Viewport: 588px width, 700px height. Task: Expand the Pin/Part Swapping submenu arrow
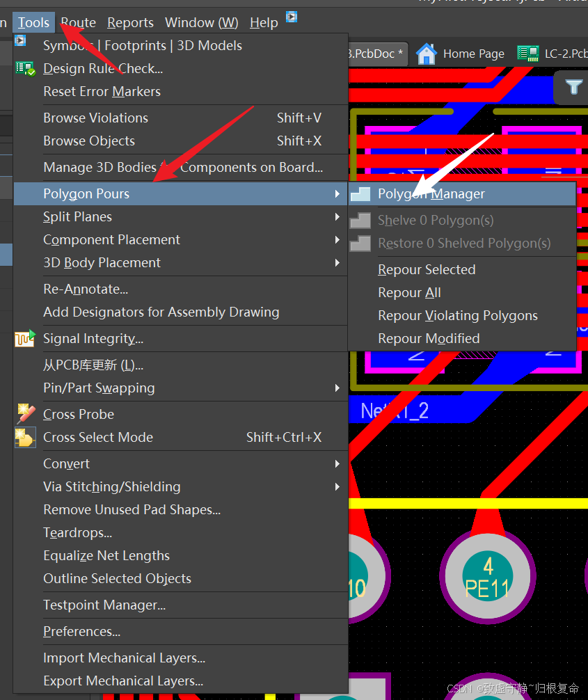[337, 388]
